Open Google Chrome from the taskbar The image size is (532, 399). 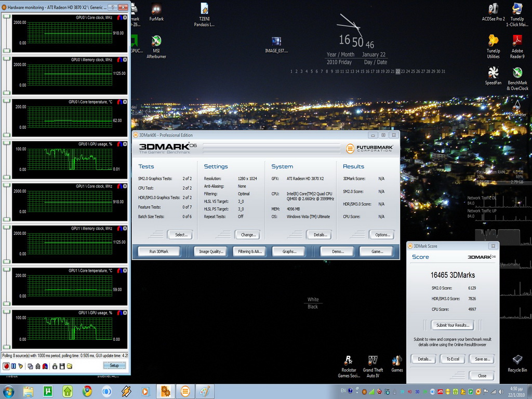pyautogui.click(x=87, y=392)
